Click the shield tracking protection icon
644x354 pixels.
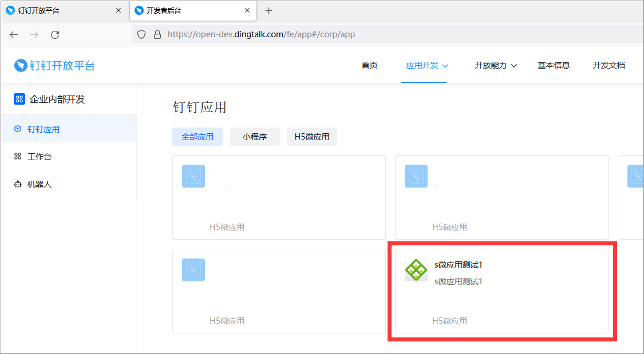(141, 34)
